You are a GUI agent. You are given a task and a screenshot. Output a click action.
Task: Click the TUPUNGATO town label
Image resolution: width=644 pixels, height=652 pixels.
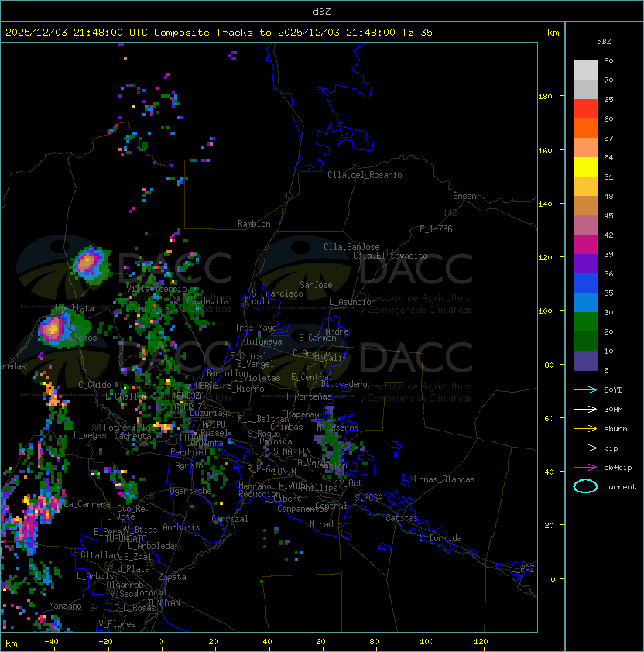tap(125, 539)
